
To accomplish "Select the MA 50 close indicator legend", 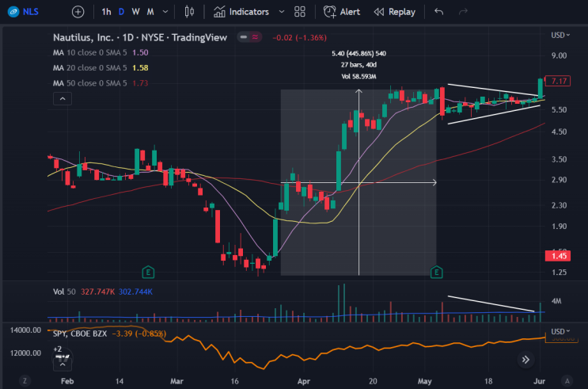I will 101,83.
